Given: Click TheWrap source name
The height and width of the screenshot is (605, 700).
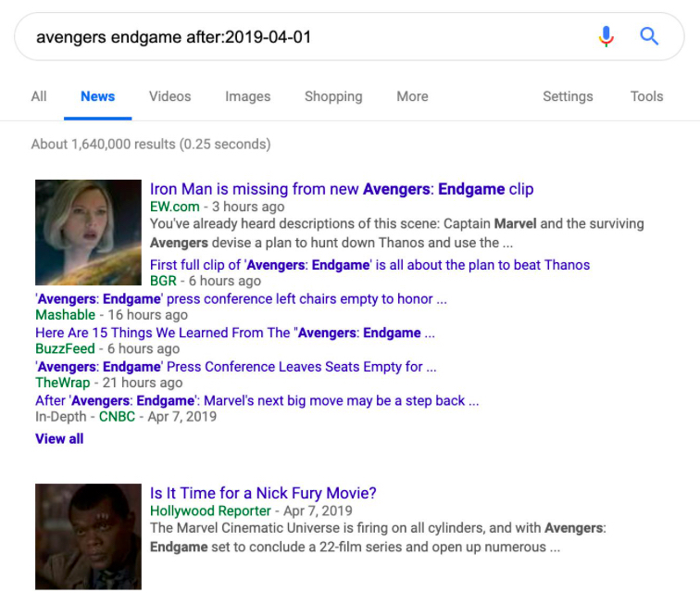Looking at the screenshot, I should pos(63,383).
